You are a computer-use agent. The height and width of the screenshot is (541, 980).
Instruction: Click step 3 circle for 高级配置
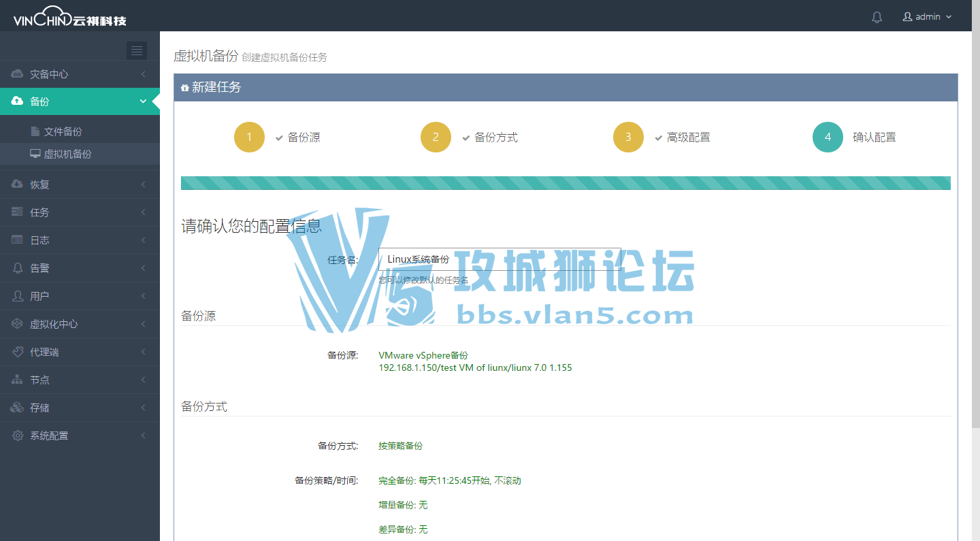628,137
